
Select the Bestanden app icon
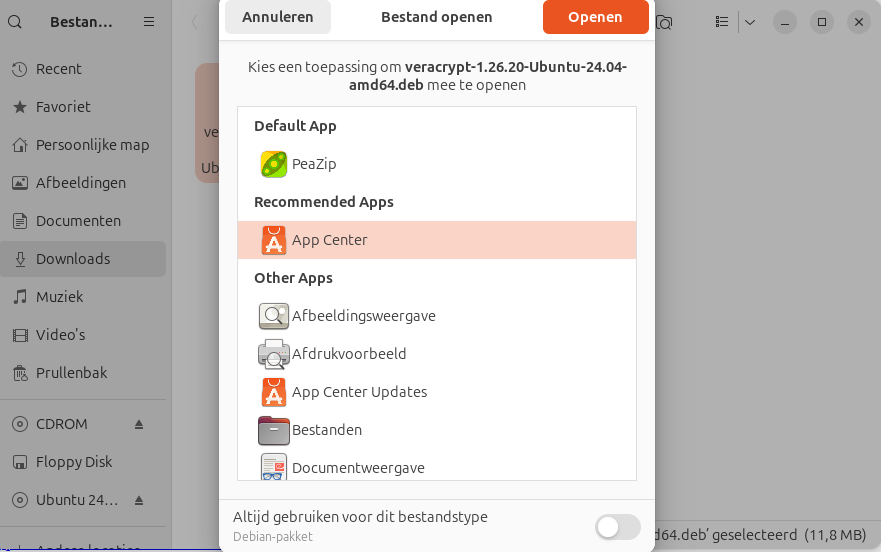coord(274,430)
